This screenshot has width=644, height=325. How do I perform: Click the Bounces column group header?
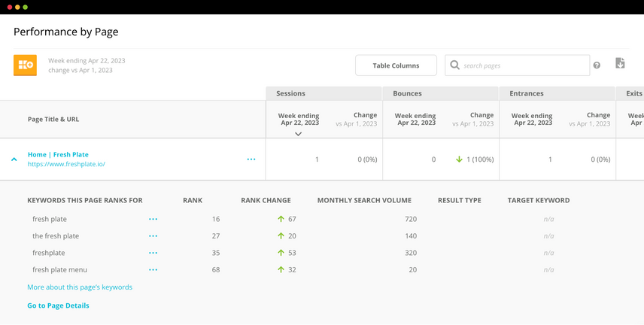pyautogui.click(x=441, y=93)
